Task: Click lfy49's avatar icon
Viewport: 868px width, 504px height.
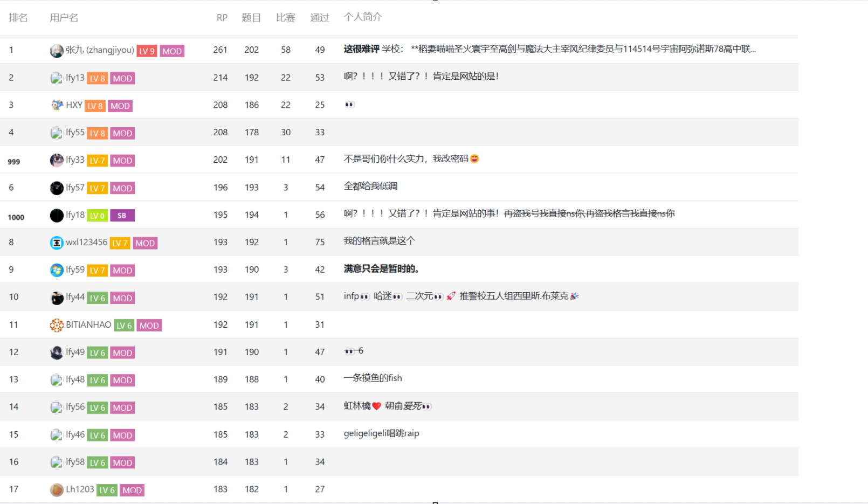Action: click(x=57, y=353)
